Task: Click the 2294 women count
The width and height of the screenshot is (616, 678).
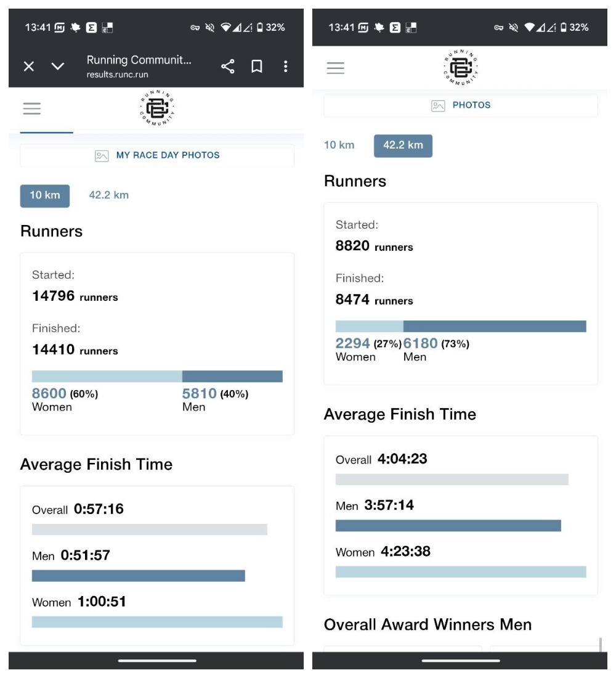Action: pos(353,343)
